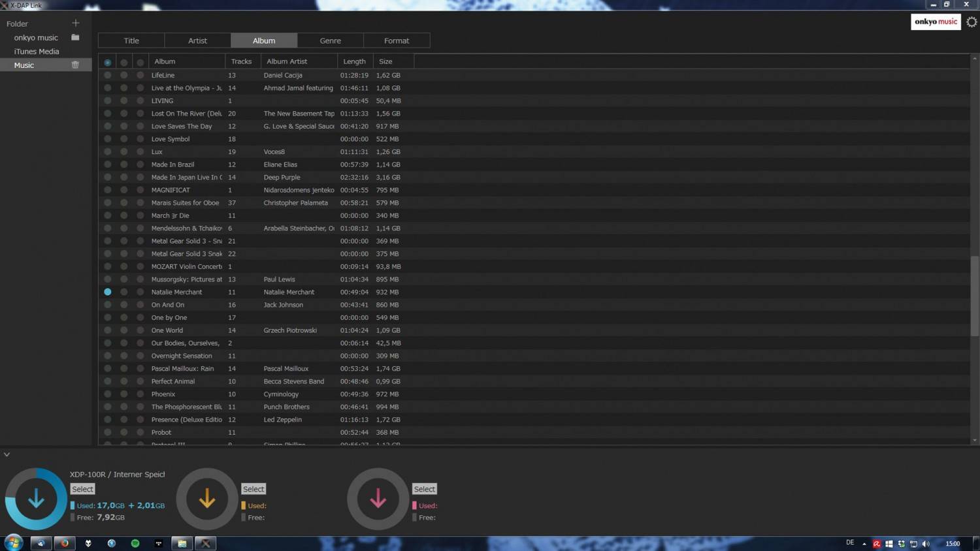This screenshot has width=980, height=551.
Task: Open the DE language indicator
Action: coord(850,543)
